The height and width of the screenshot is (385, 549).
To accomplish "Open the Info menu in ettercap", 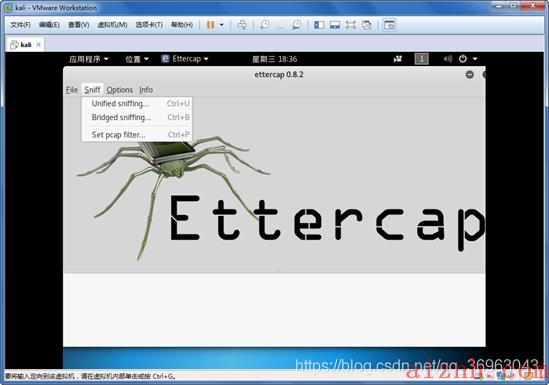I will coord(146,90).
